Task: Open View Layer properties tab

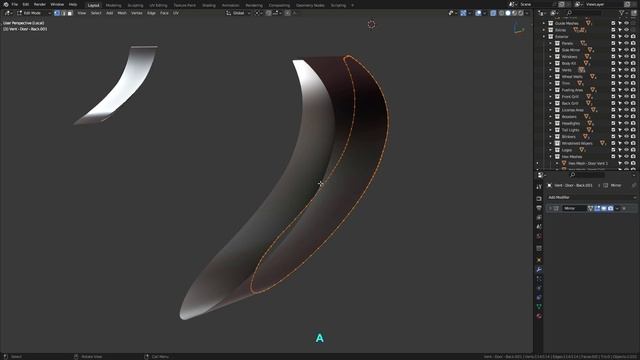Action: (x=539, y=217)
